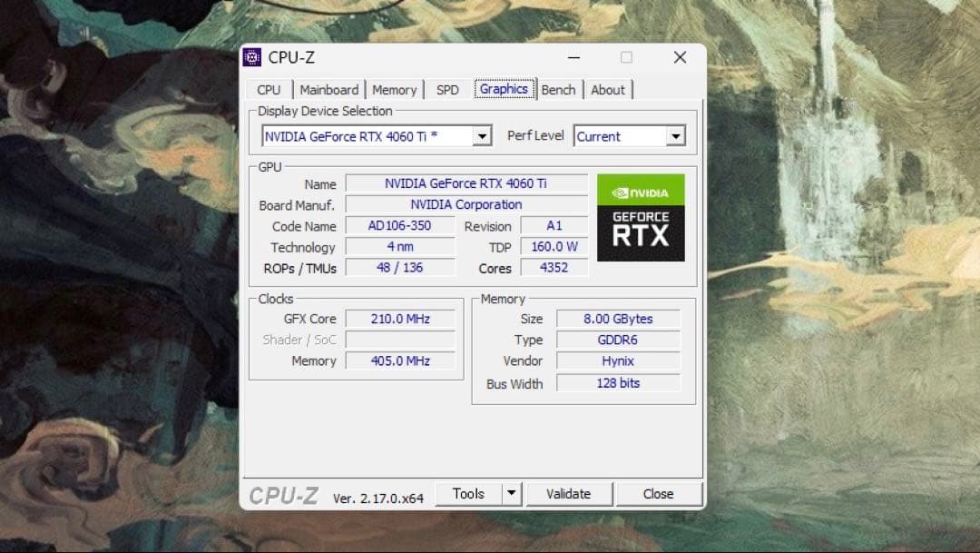This screenshot has width=980, height=553.
Task: Click the 210.0 MHz GFX Core value
Action: pyautogui.click(x=400, y=319)
